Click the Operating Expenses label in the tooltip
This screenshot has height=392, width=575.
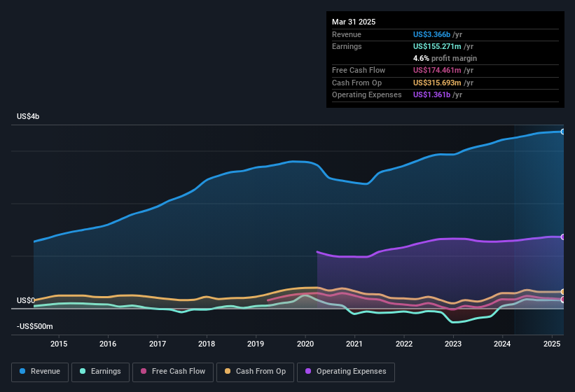tap(367, 95)
